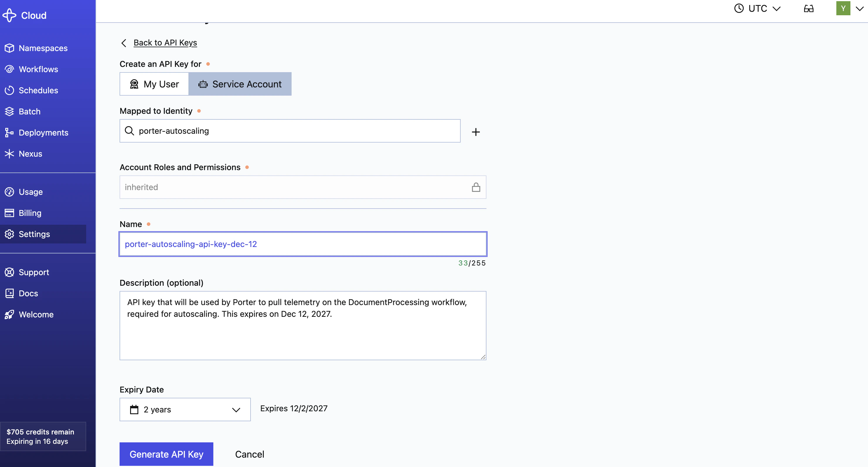Open the Schedules page
Image resolution: width=868 pixels, height=467 pixels.
point(38,90)
